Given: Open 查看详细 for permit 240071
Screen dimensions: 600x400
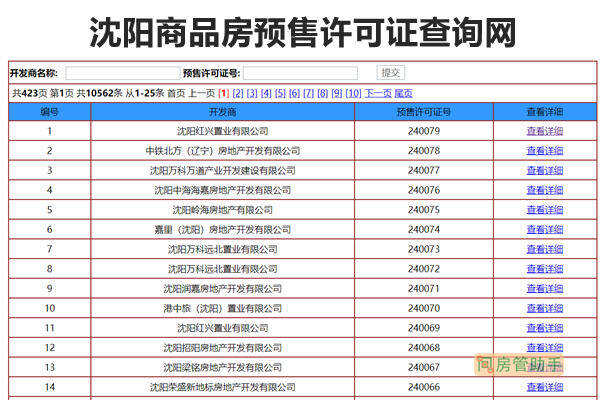Looking at the screenshot, I should pos(545,289).
